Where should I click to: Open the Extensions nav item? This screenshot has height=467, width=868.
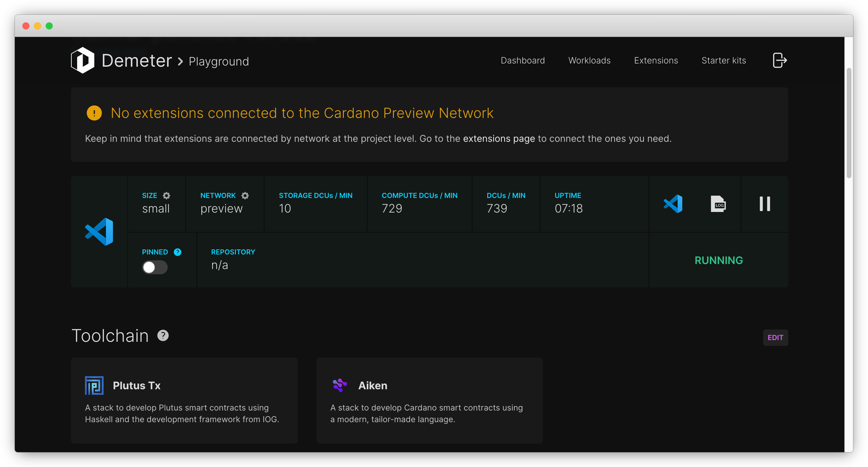point(656,61)
